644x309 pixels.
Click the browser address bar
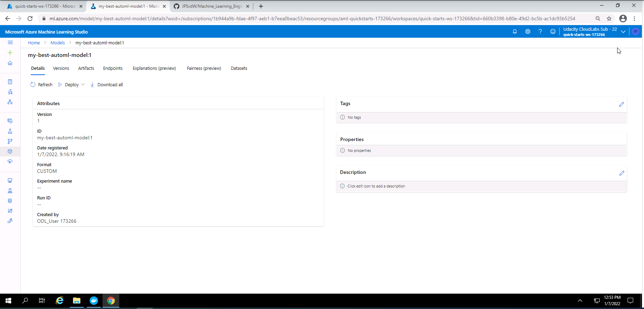(x=312, y=19)
